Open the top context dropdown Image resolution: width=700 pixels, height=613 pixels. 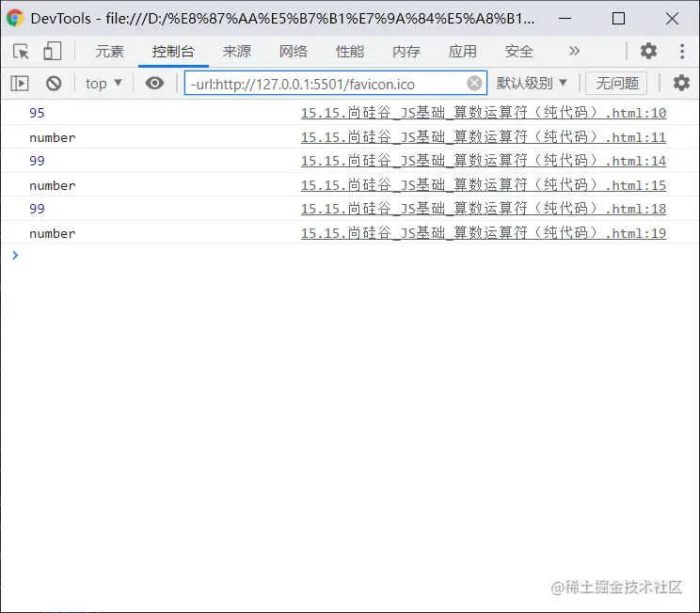103,84
